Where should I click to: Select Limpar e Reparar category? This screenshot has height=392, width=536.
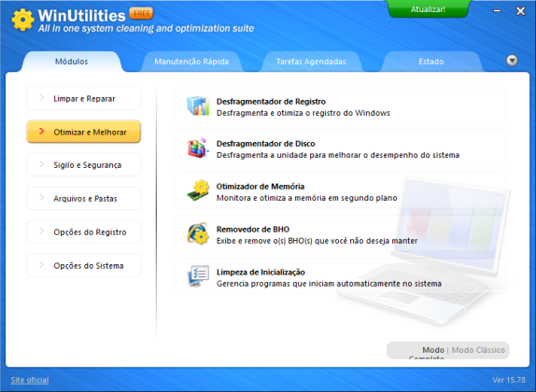[x=84, y=98]
